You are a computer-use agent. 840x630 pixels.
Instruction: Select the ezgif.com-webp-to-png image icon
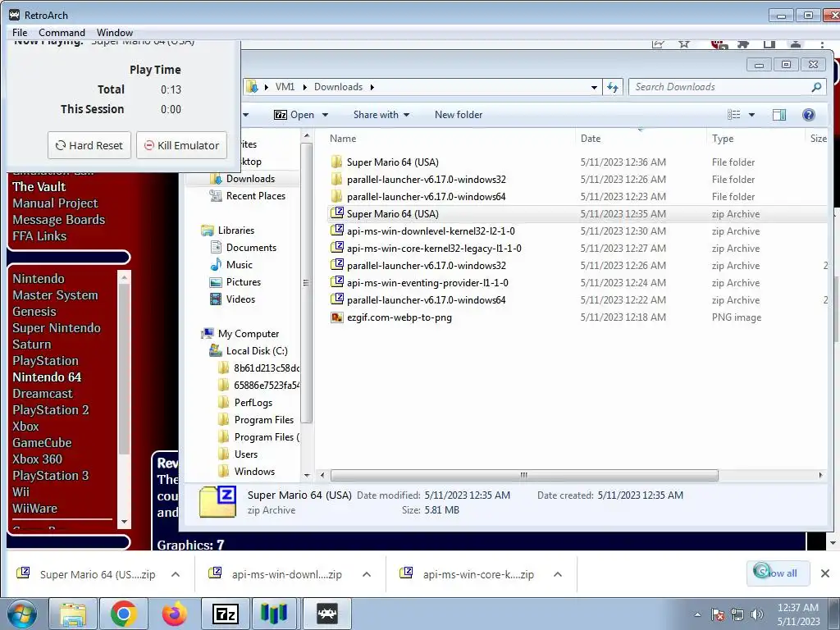pyautogui.click(x=336, y=317)
